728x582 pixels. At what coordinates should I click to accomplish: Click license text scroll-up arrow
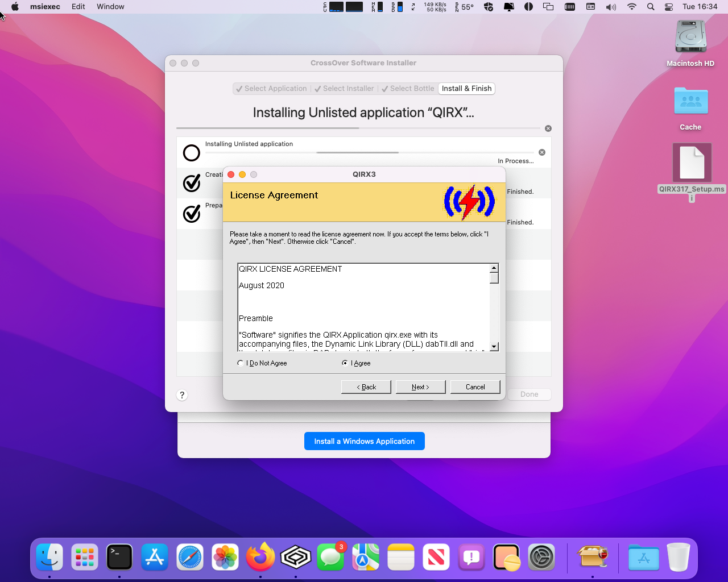click(494, 268)
